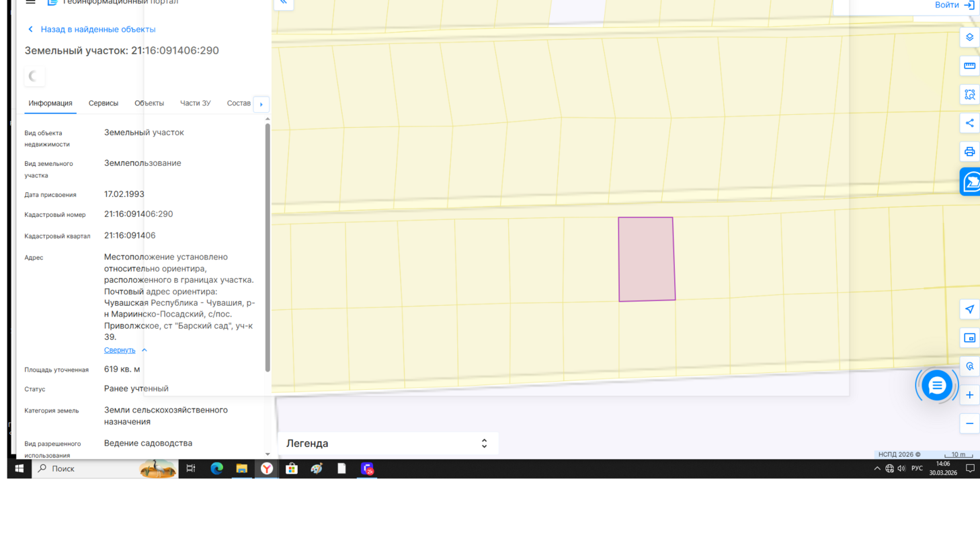Click the highlighted pink land parcel

(647, 259)
